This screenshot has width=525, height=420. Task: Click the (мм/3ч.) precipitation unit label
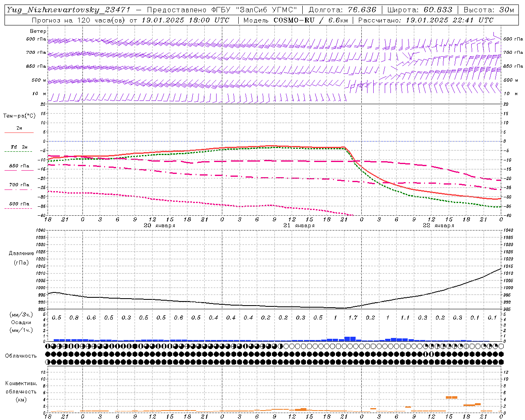21,315
